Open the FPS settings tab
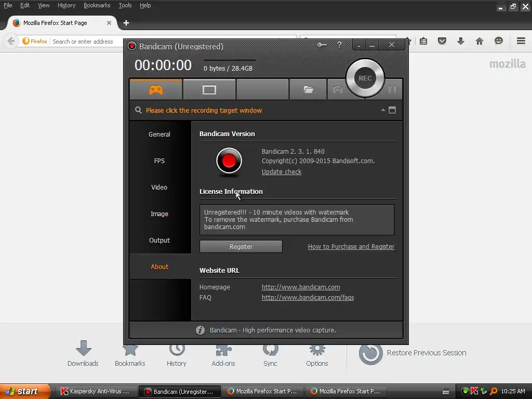Viewport: 532px width, 399px height. point(159,161)
